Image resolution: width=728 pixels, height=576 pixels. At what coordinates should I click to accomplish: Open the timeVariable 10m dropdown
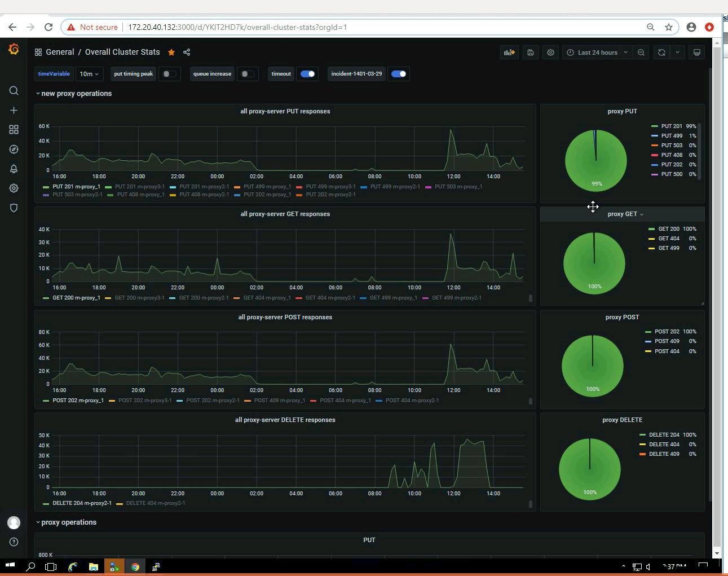(89, 74)
